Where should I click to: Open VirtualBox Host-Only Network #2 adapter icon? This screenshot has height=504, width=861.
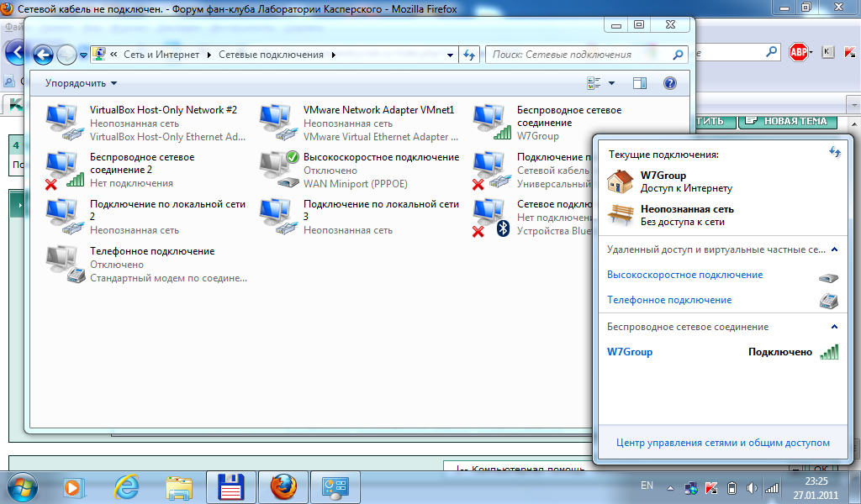(64, 123)
